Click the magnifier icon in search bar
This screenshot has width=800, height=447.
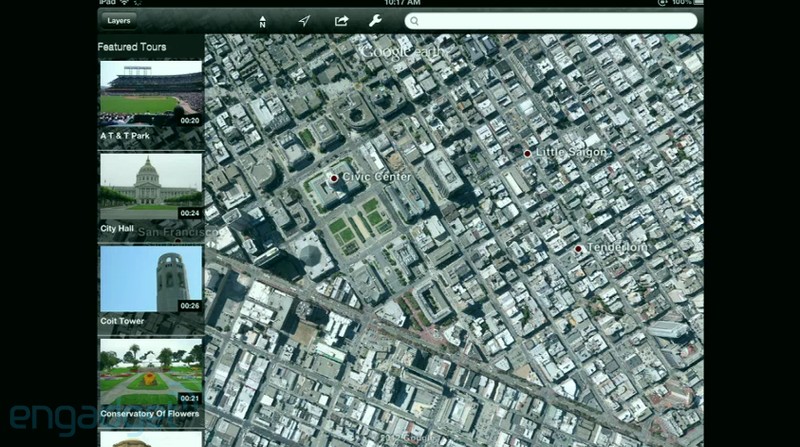click(414, 21)
